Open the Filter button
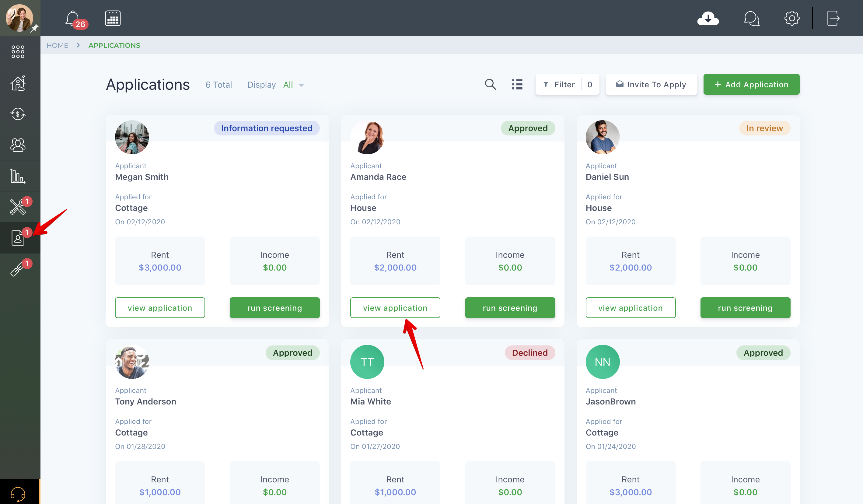Viewport: 863px width, 504px height. click(x=567, y=84)
